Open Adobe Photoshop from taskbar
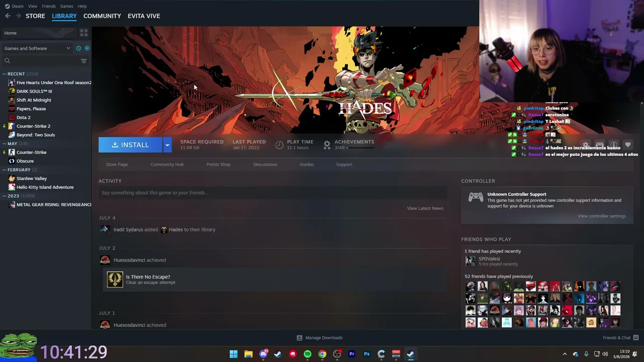Screen dimensions: 644x362 click(366, 354)
